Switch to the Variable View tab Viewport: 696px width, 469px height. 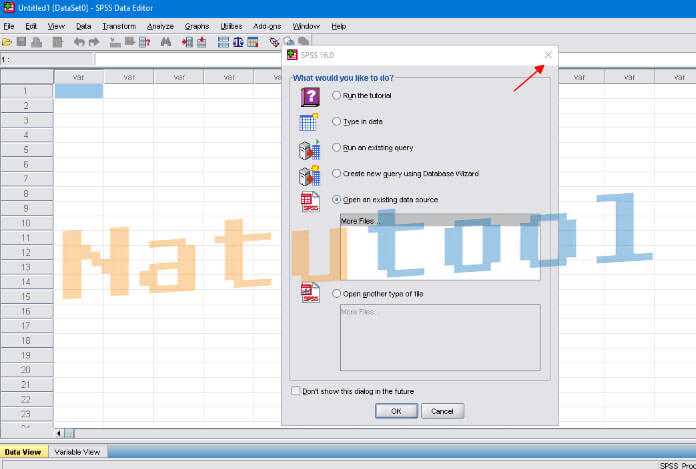coord(77,452)
